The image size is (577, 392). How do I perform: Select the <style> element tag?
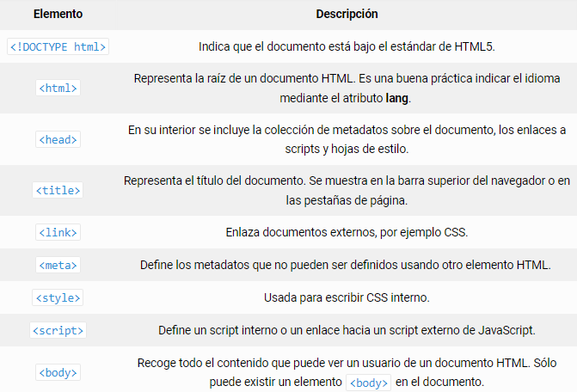tap(58, 297)
